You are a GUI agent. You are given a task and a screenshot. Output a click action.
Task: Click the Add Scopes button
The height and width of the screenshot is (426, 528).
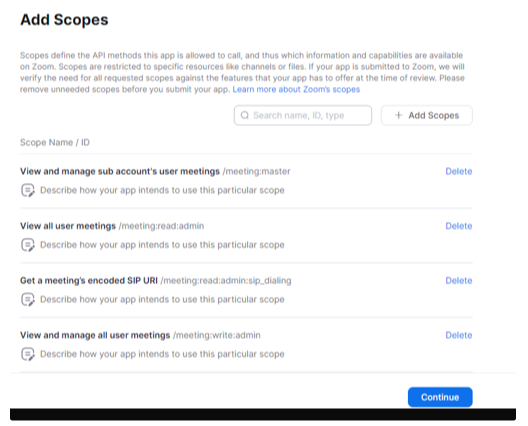(x=427, y=116)
